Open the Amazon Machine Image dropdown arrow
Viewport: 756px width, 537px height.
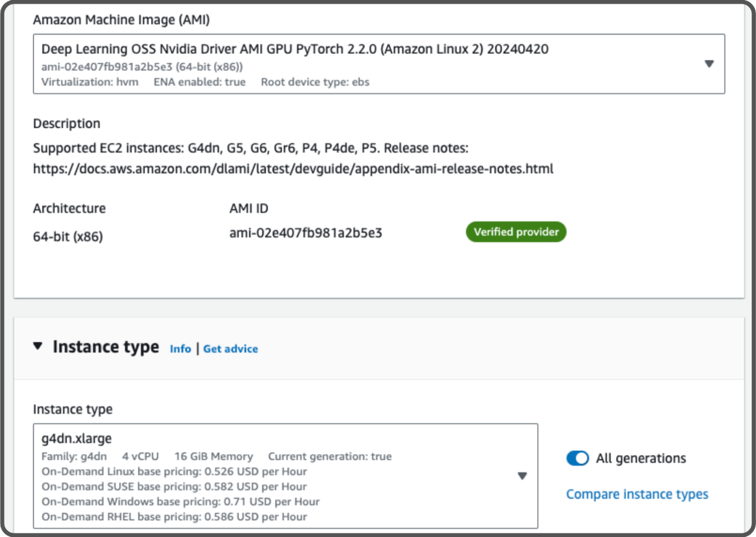point(709,64)
